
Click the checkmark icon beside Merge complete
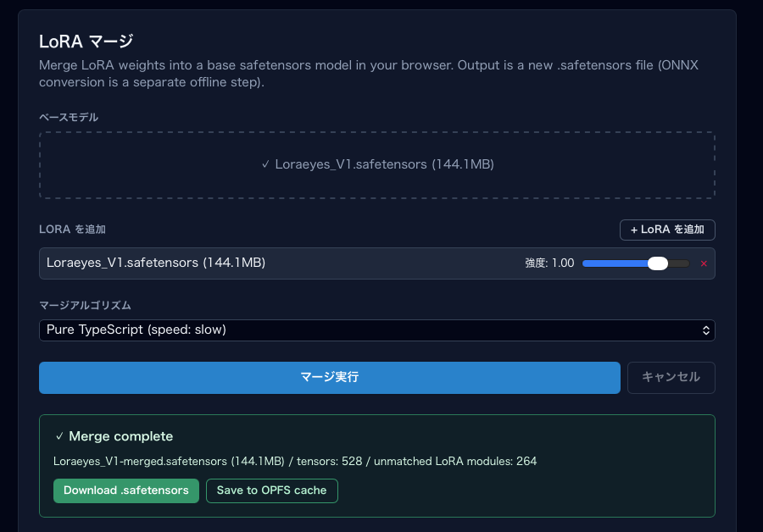pos(59,437)
